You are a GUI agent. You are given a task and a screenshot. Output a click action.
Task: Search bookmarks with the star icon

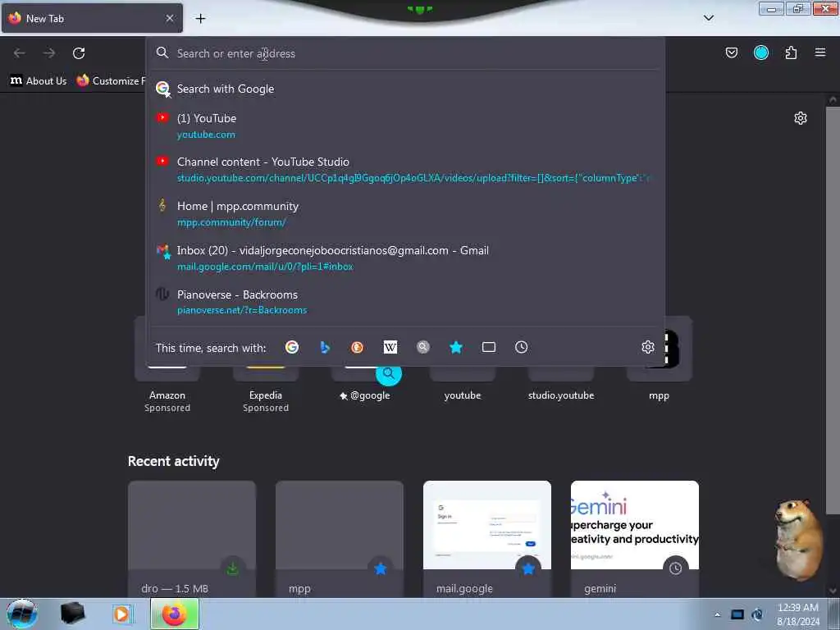[456, 347]
